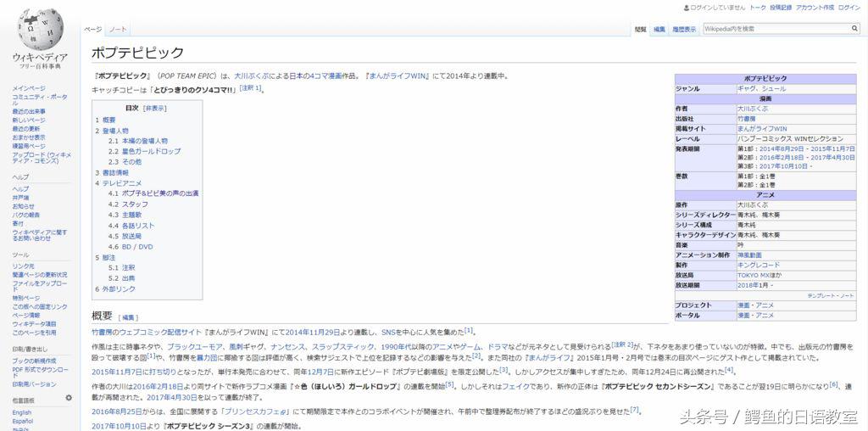The image size is (868, 431).
Task: Open ギャグ genre link in infobox
Action: click(747, 88)
